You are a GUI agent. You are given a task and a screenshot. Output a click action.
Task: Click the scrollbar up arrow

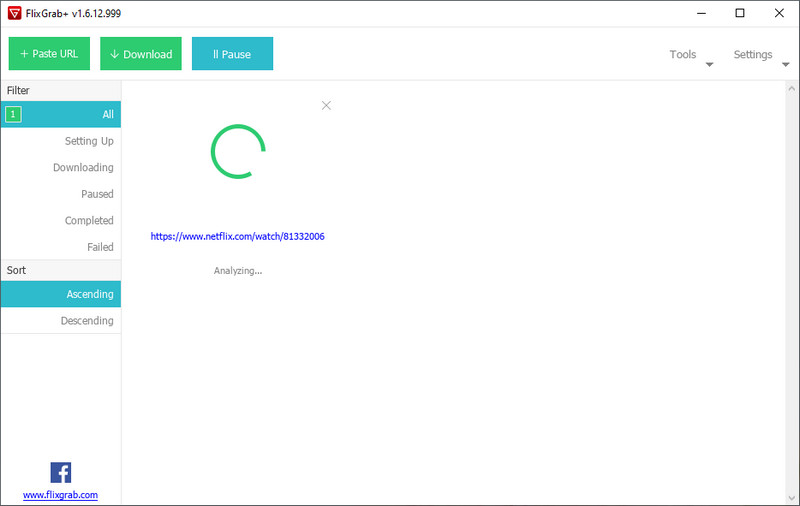click(791, 89)
